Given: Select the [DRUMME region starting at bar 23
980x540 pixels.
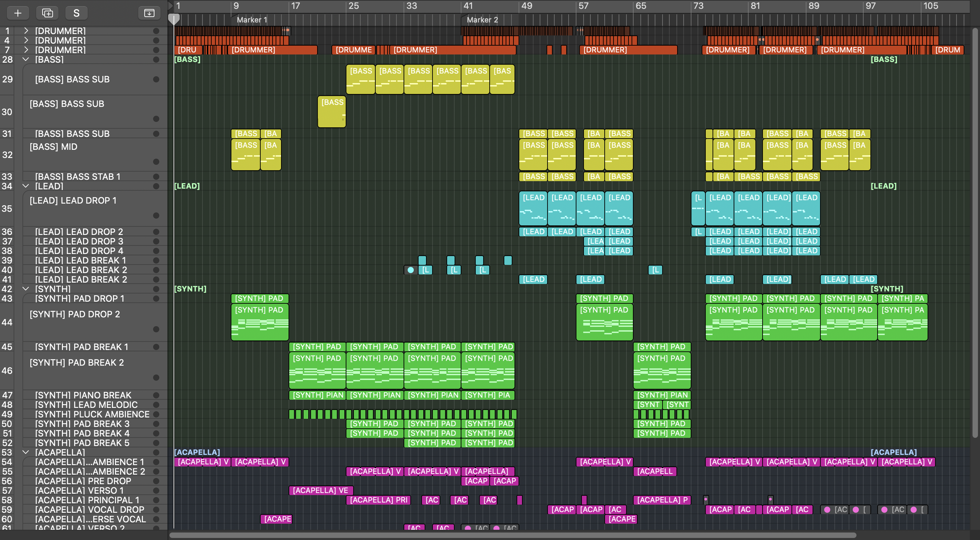Looking at the screenshot, I should click(x=354, y=49).
